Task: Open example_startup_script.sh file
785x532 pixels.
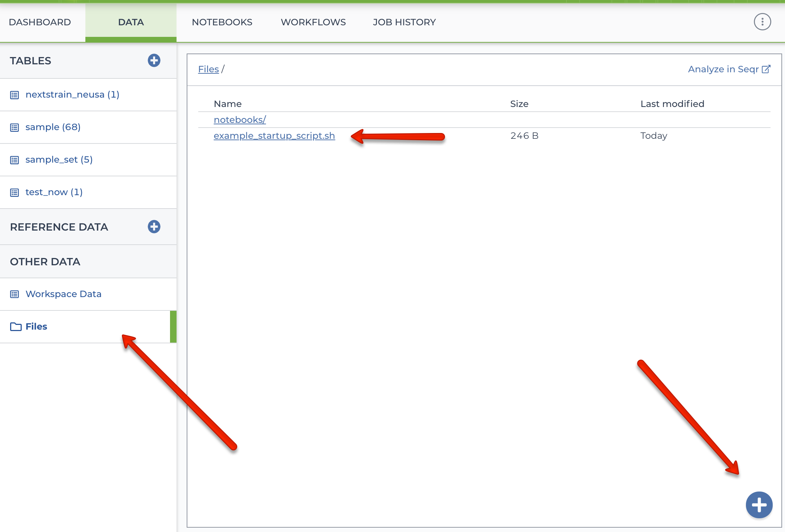Action: click(274, 136)
